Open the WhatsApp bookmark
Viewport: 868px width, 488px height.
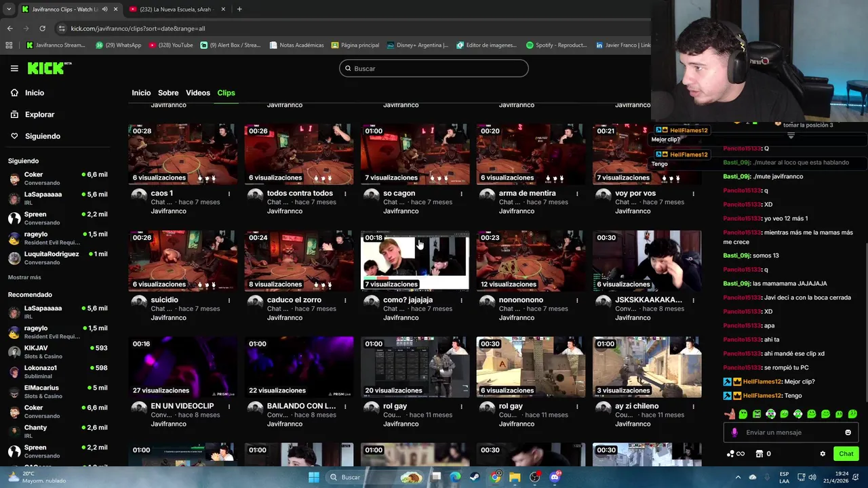tap(118, 45)
